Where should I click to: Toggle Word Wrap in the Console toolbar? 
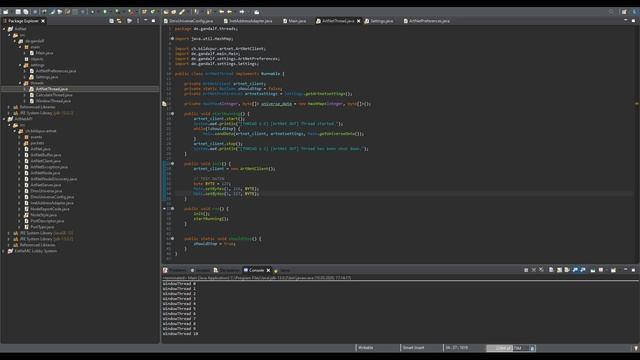tap(567, 270)
